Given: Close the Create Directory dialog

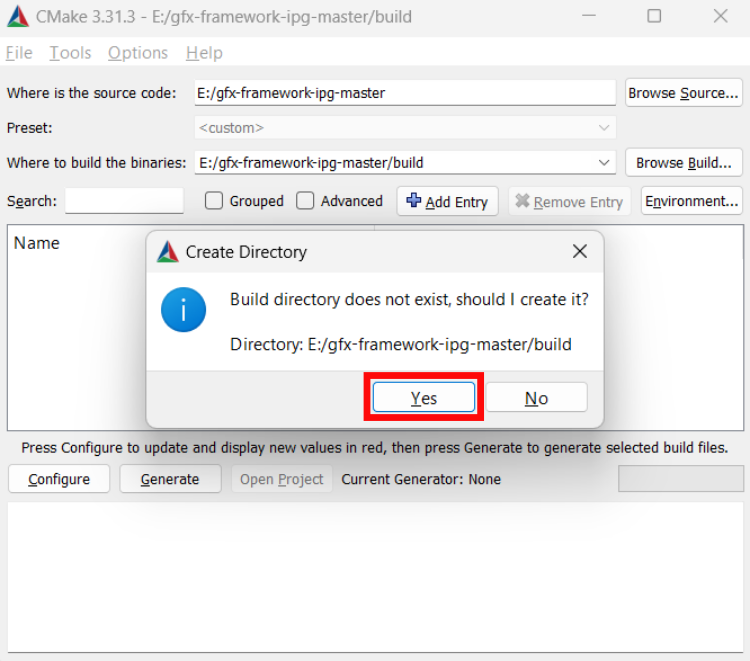Looking at the screenshot, I should (x=580, y=252).
